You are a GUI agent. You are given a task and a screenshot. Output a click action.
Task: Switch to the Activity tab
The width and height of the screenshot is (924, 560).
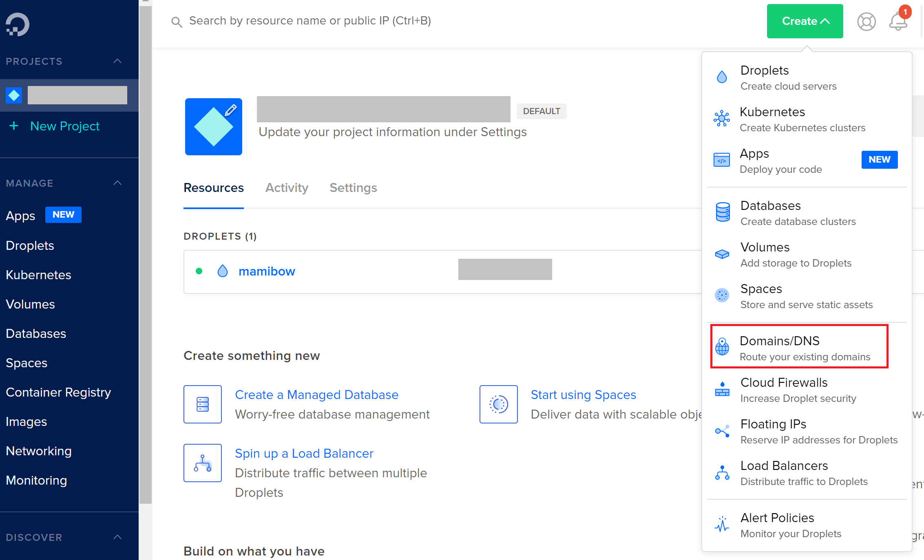pyautogui.click(x=287, y=188)
